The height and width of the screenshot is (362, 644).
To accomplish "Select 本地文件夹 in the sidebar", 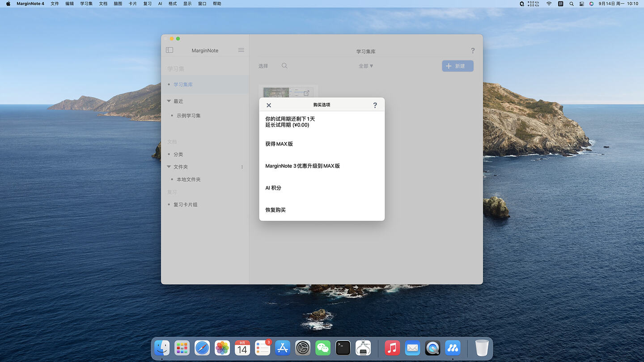I will click(188, 180).
